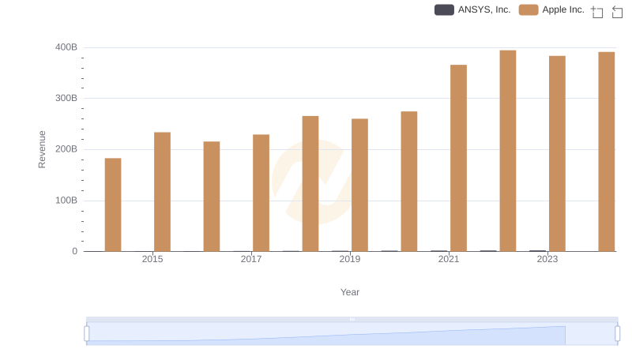Click the Apple Inc. bar for 2015

[162, 192]
